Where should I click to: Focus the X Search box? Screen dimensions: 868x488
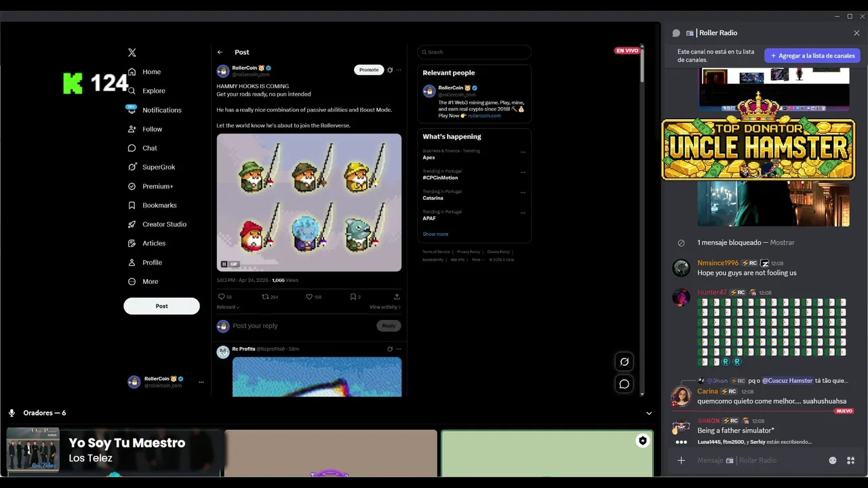point(474,52)
